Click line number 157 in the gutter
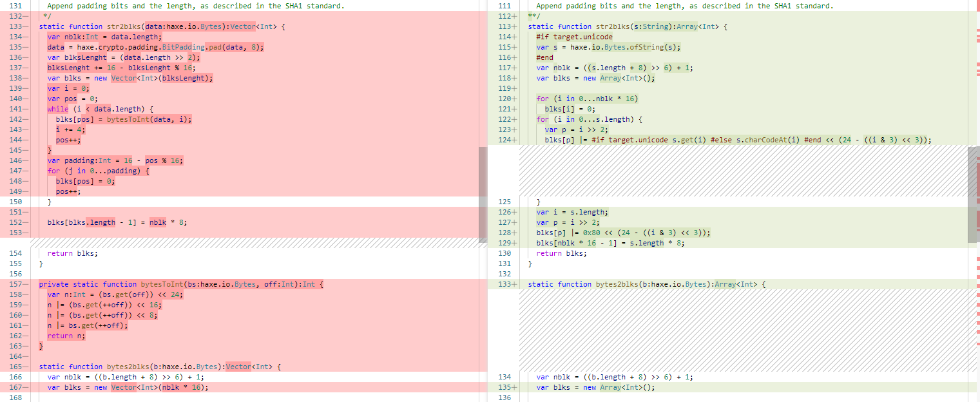980x402 pixels. click(15, 284)
